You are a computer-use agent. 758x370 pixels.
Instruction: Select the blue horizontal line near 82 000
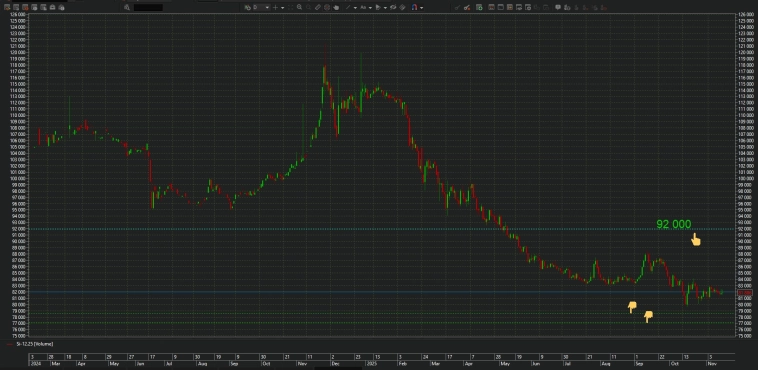pyautogui.click(x=382, y=292)
